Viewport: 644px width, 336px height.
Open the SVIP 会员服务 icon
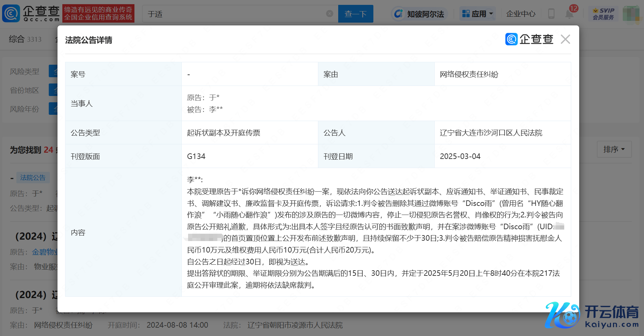[603, 14]
